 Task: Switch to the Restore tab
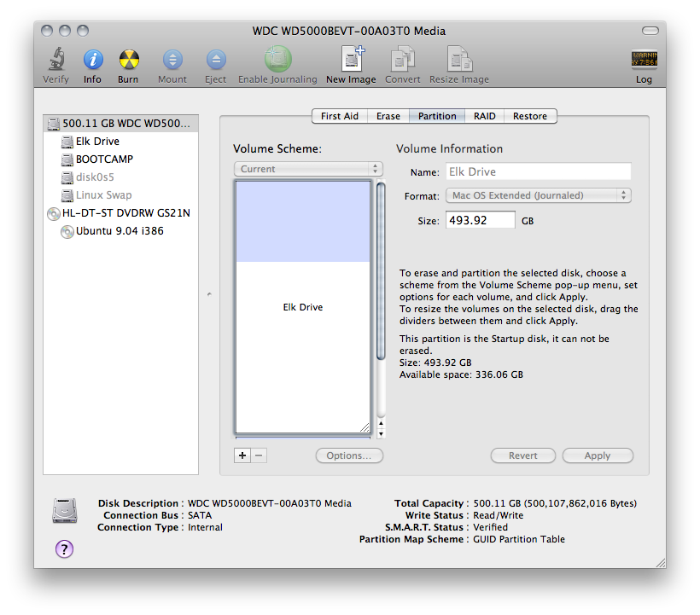pos(530,116)
